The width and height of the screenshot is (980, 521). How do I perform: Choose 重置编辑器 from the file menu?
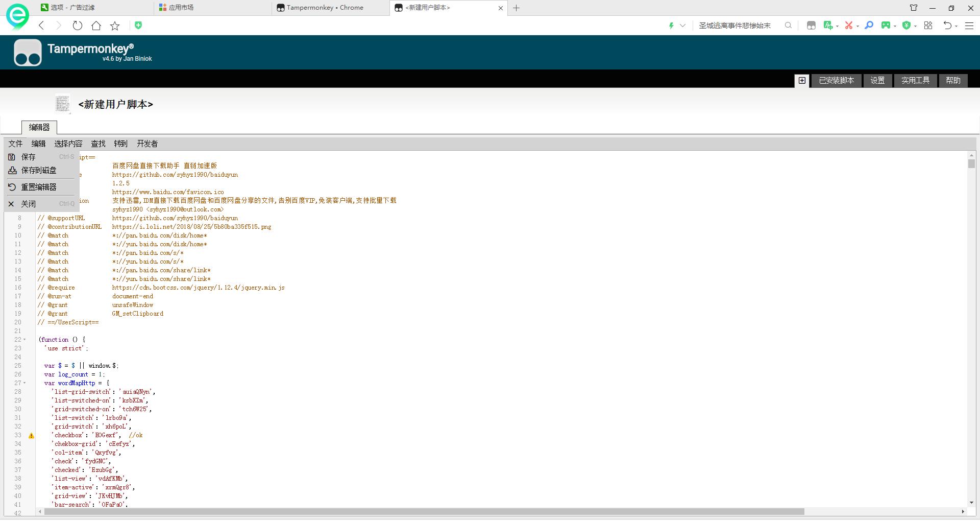pos(42,187)
